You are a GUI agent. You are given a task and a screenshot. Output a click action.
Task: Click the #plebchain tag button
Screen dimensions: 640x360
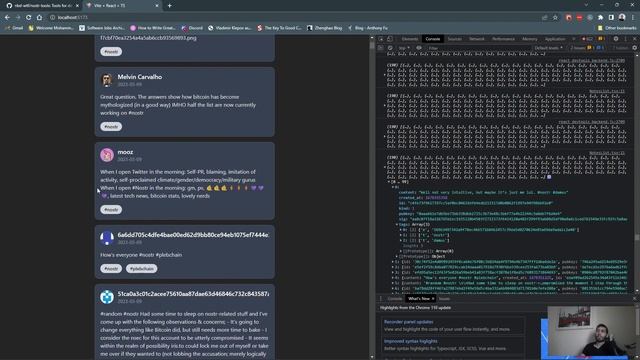[x=142, y=269]
